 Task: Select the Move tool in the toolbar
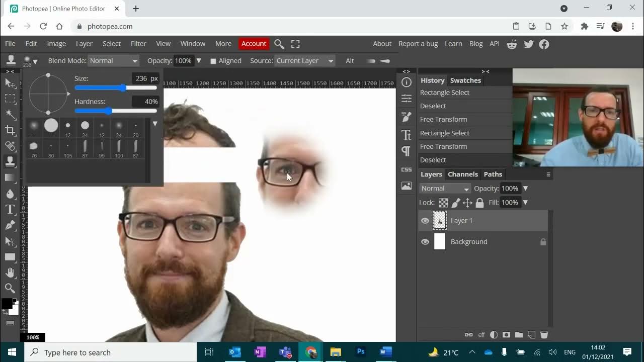(x=10, y=82)
